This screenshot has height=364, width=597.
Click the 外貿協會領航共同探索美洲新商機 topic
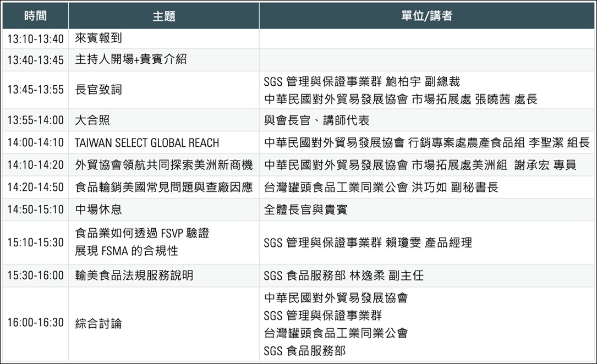tap(164, 165)
